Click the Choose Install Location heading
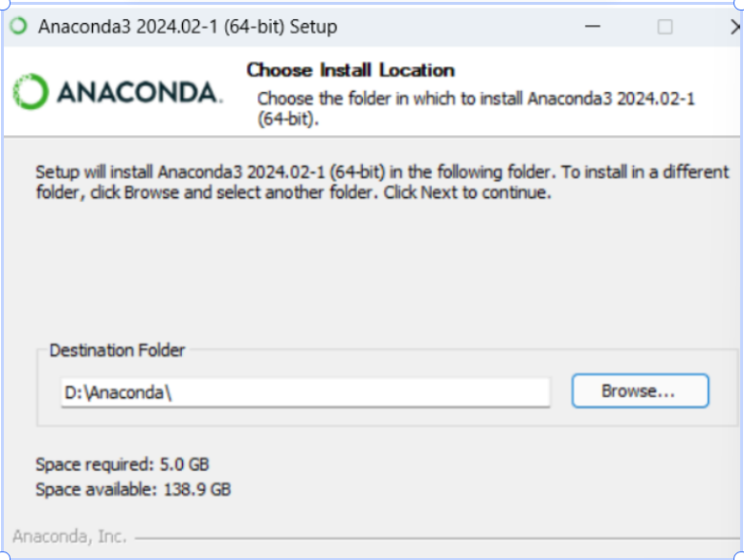This screenshot has height=560, width=744. 350,70
